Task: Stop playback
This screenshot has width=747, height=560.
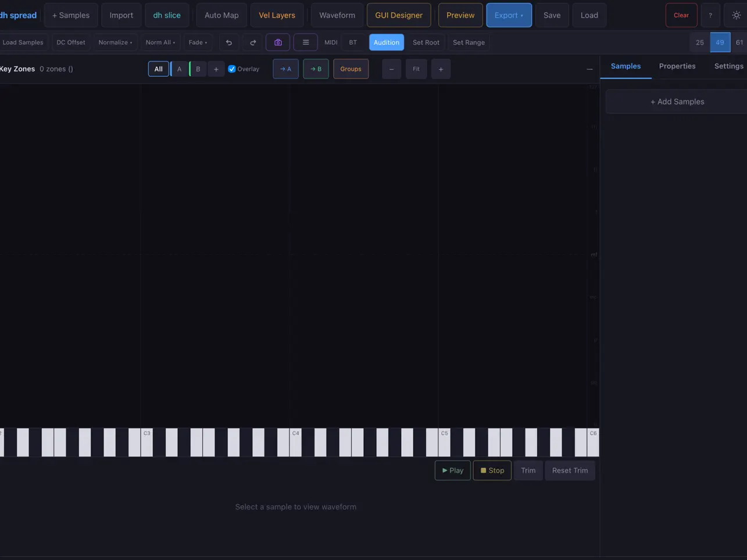Action: coord(492,471)
